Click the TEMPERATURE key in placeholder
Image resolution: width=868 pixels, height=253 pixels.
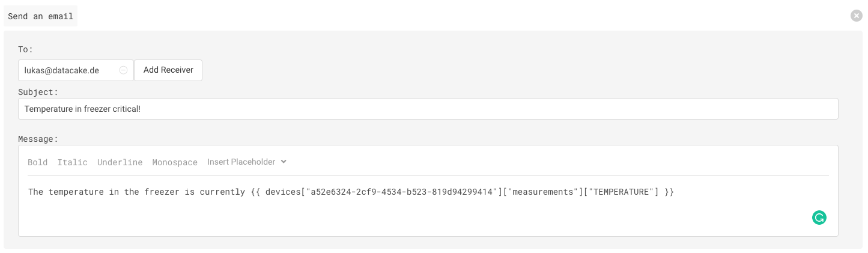tap(622, 192)
